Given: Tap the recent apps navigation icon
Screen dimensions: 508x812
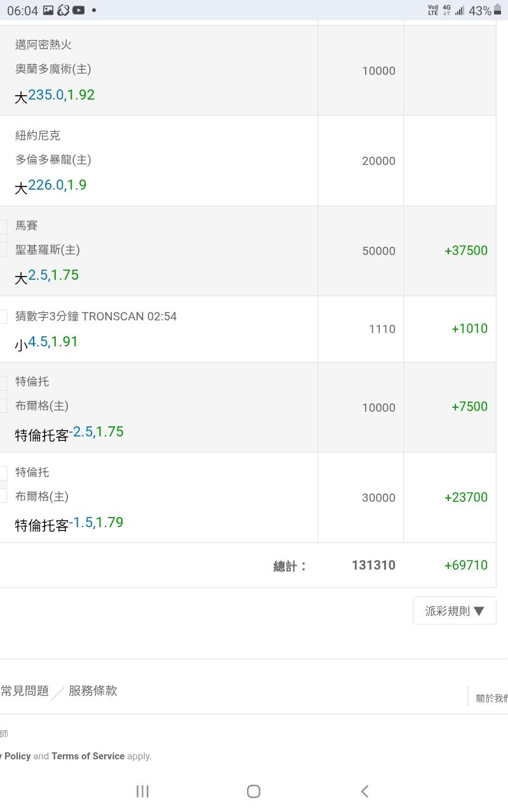Looking at the screenshot, I should (142, 791).
